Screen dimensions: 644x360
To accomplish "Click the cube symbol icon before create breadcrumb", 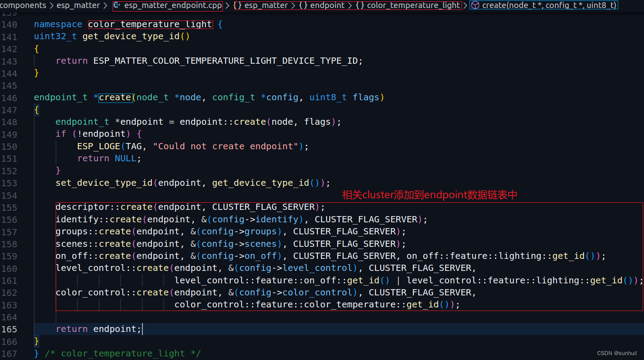I will [x=475, y=5].
